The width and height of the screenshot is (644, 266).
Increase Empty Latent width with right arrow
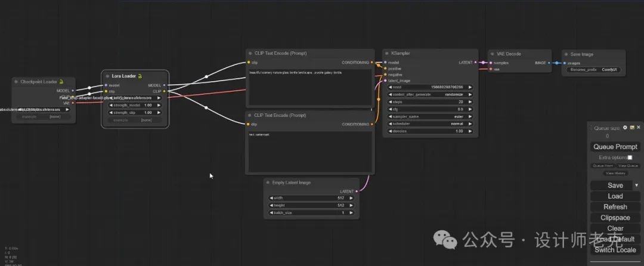[x=351, y=198]
